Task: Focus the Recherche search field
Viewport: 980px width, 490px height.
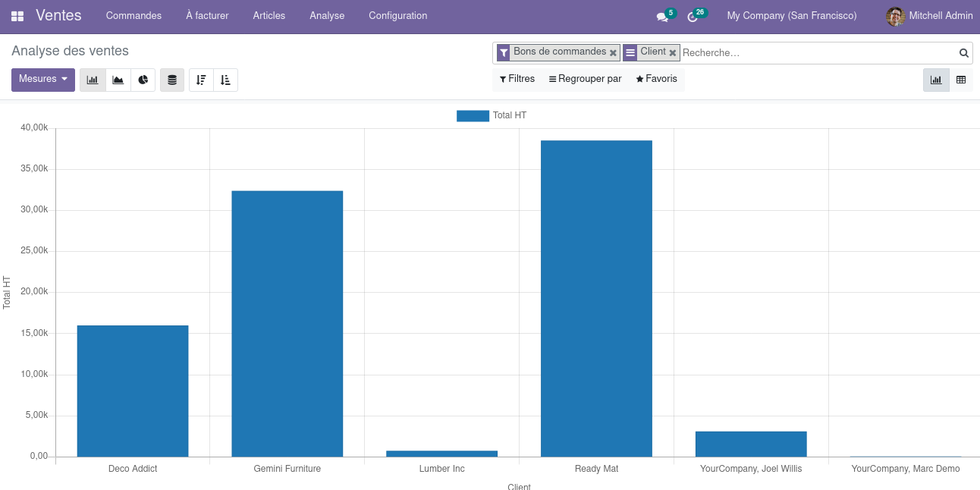Action: click(818, 53)
